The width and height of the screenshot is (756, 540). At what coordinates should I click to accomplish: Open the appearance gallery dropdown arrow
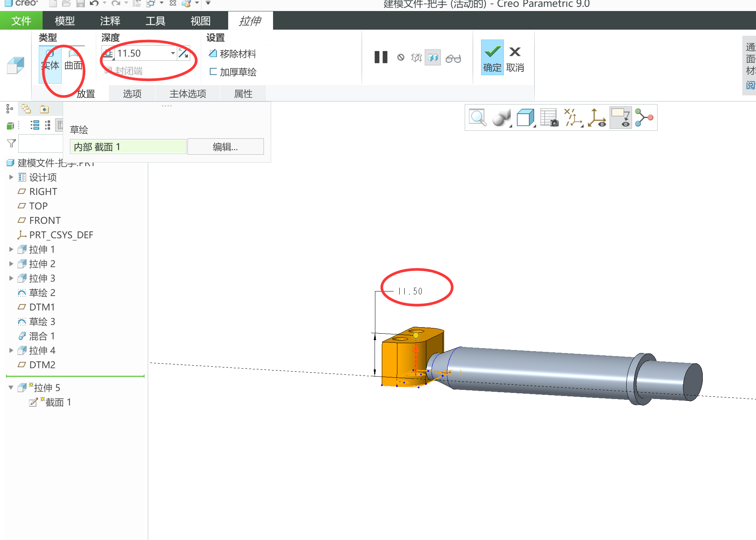[197, 3]
